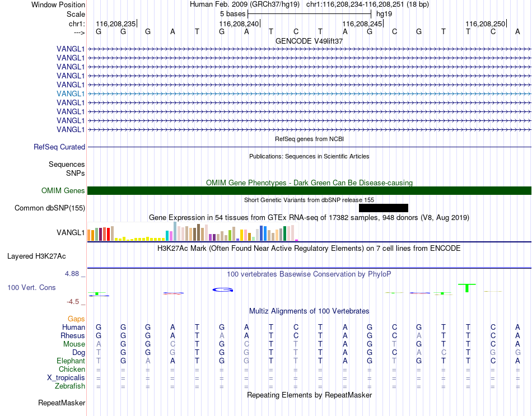The width and height of the screenshot is (532, 416).
Task: Click the Window Position track label
Action: pos(58,4)
